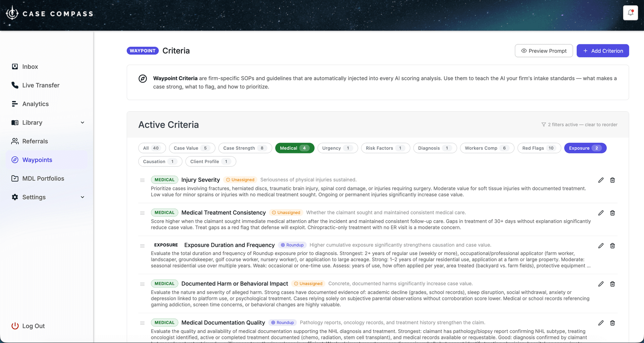Delete the Medical Treatment Consistency criterion
Screen dimensions: 644x343
coord(612,213)
